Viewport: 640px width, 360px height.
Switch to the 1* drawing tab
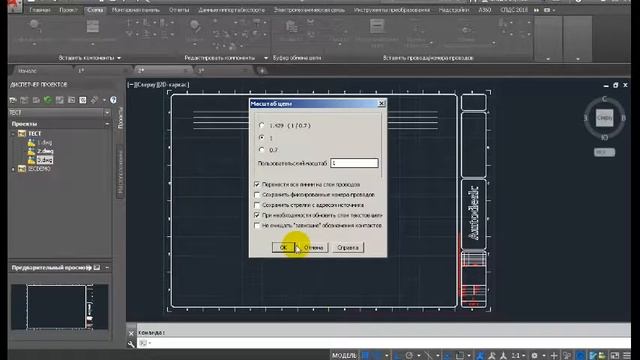pyautogui.click(x=81, y=71)
